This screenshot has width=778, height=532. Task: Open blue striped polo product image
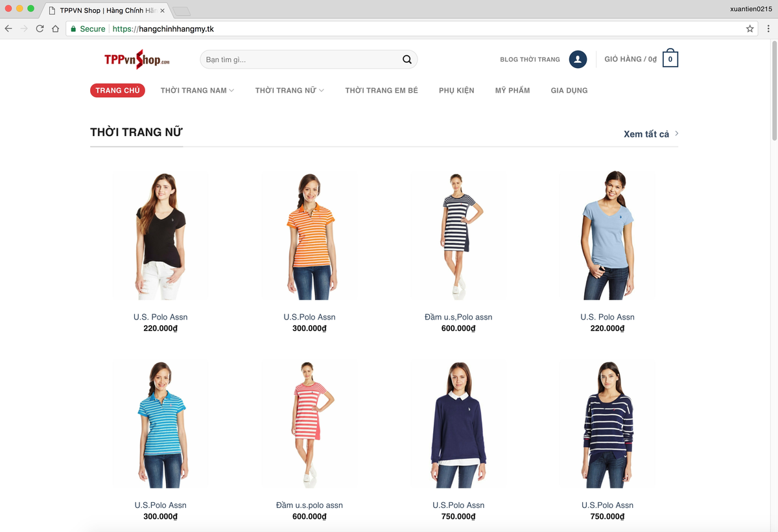click(x=160, y=424)
